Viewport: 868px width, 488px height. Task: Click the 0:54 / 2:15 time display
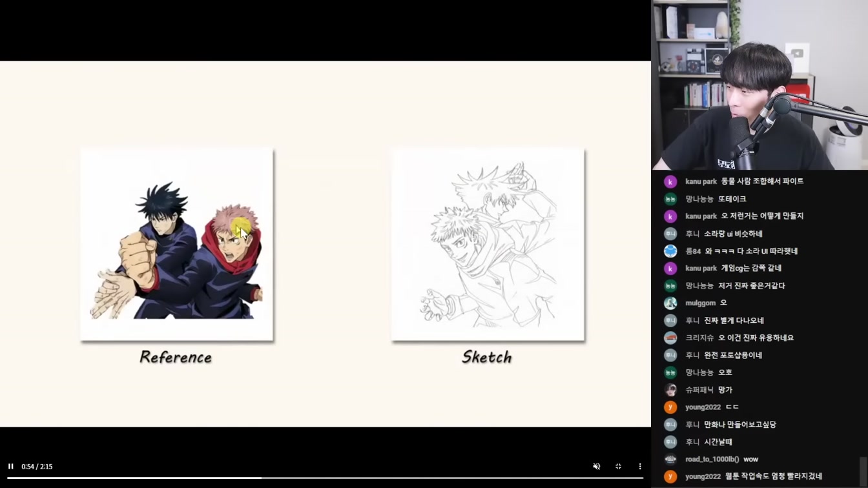pyautogui.click(x=37, y=466)
